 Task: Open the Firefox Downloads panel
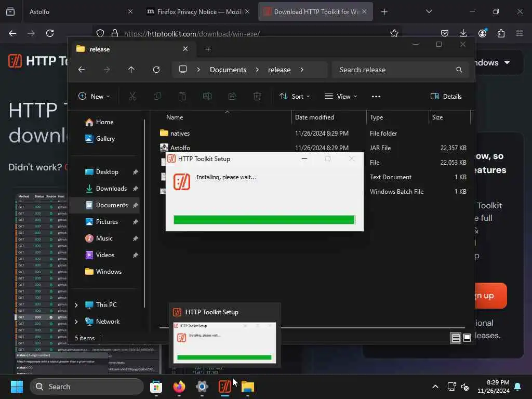click(463, 33)
